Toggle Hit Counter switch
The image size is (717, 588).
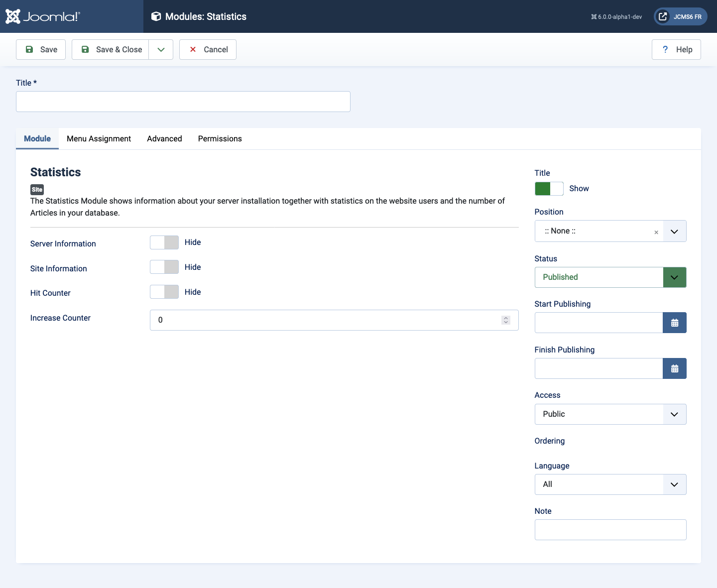[x=164, y=292]
